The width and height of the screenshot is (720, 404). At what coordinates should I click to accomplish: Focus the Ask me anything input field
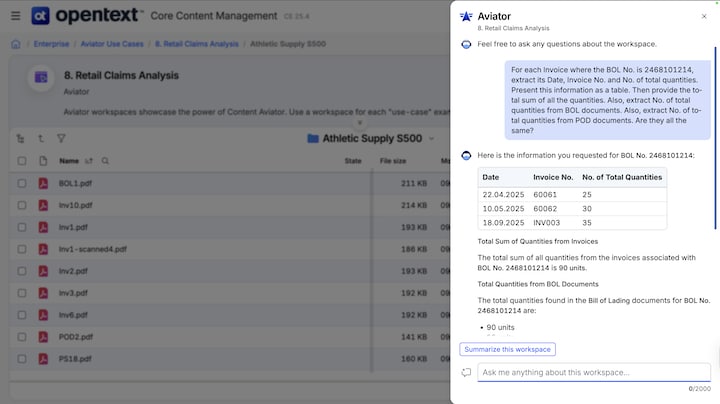[594, 372]
